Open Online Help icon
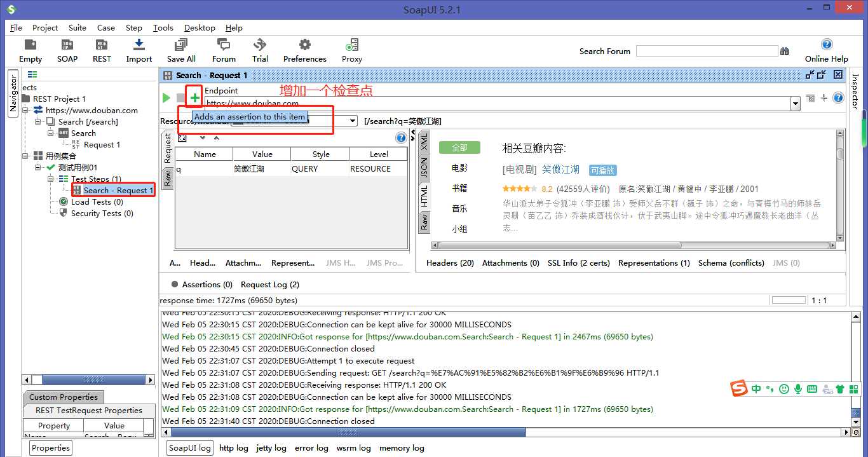 826,44
